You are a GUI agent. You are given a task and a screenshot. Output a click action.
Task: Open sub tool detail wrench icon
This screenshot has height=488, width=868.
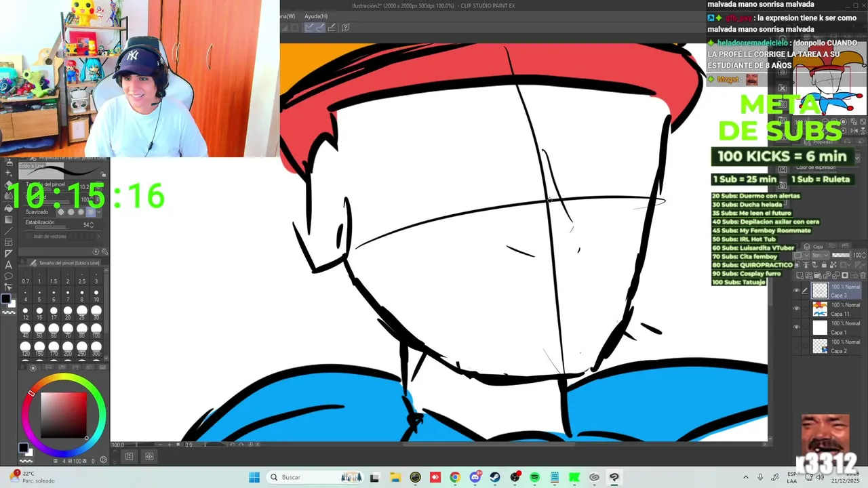(x=104, y=251)
